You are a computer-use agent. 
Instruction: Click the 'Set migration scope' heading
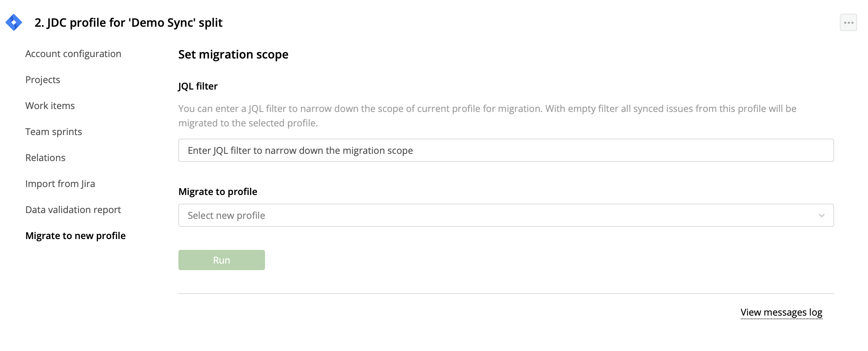233,55
